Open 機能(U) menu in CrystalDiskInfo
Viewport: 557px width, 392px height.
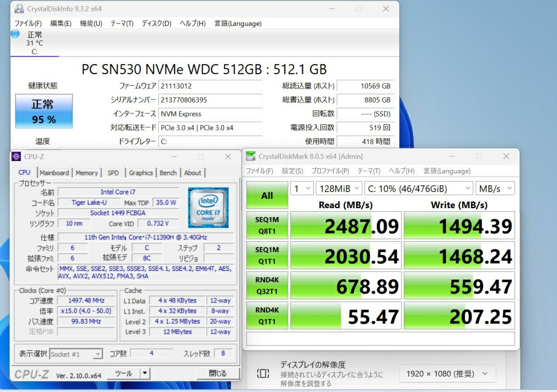[x=91, y=23]
